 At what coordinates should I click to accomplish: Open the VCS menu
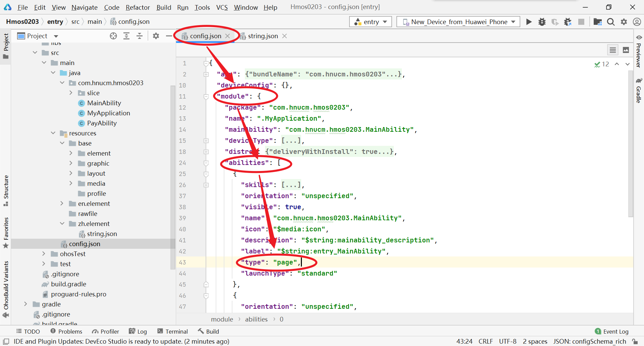(x=222, y=7)
